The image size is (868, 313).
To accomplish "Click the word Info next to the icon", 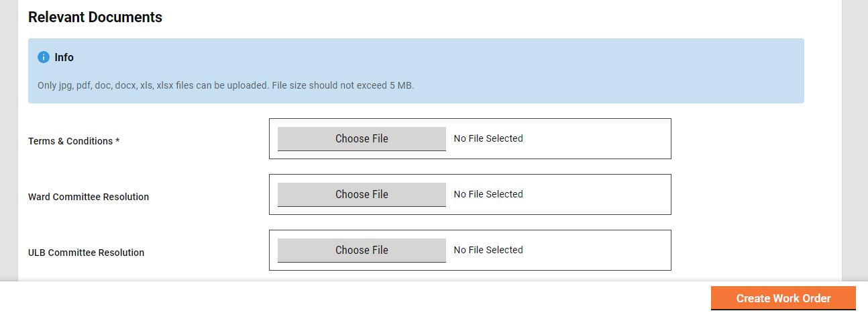I will tap(64, 58).
